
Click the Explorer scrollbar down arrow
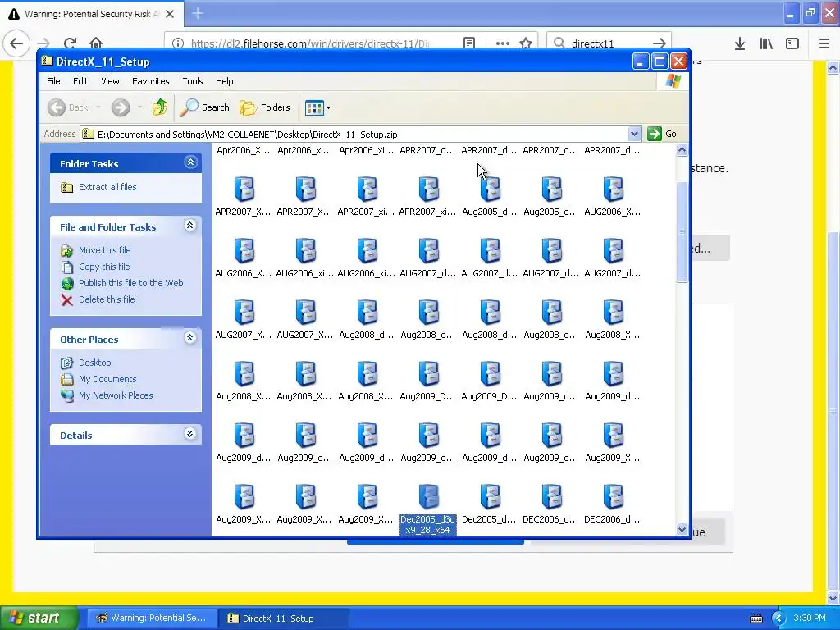682,529
